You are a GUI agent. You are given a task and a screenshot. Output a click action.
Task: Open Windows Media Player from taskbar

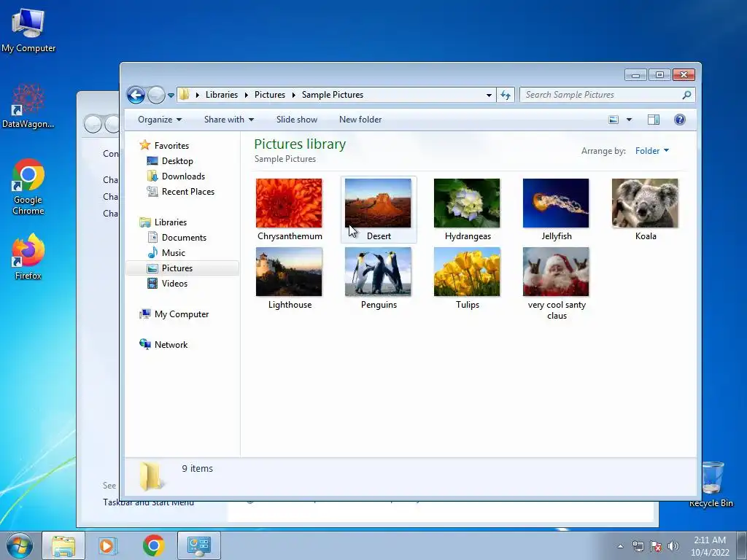pos(108,545)
